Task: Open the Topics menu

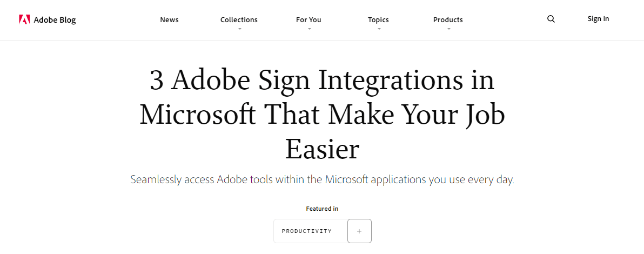Action: (378, 20)
